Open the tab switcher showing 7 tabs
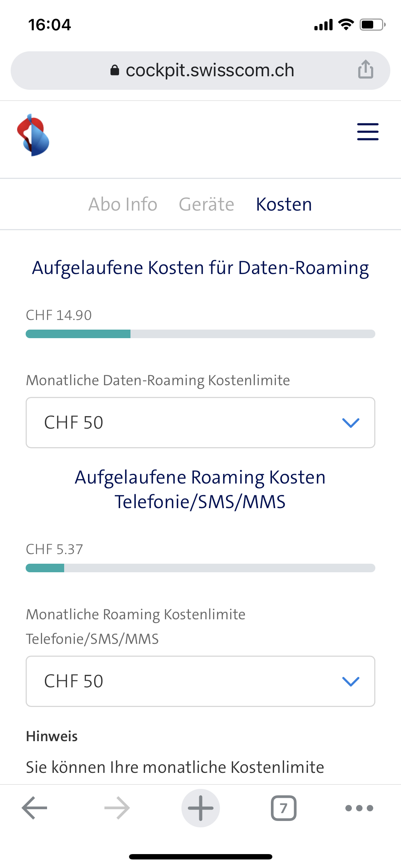 click(283, 808)
